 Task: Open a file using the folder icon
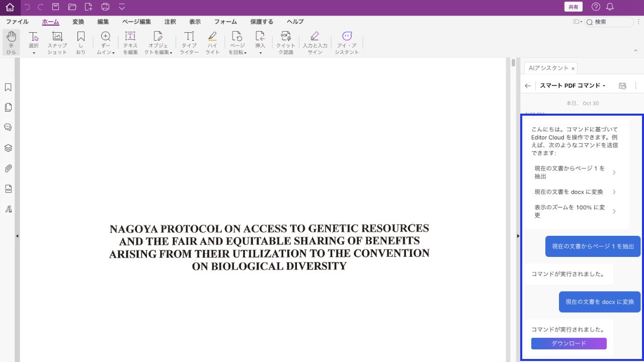click(x=72, y=7)
